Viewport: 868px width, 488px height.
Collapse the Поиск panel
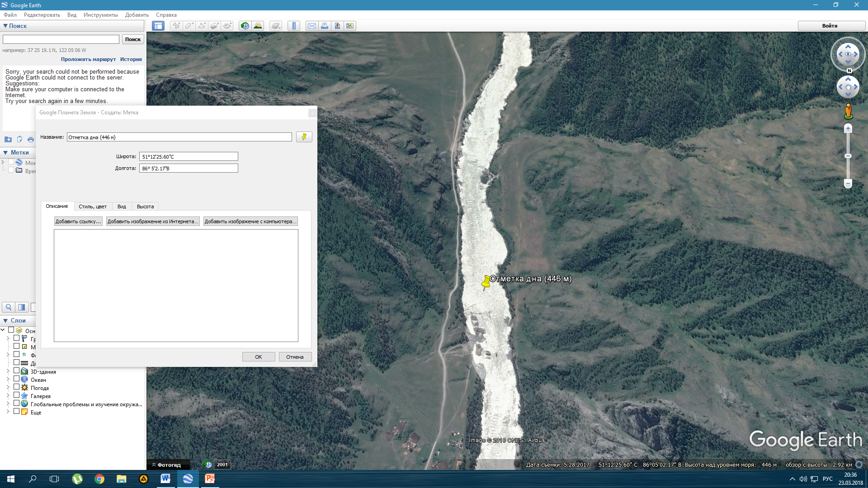coord(5,26)
